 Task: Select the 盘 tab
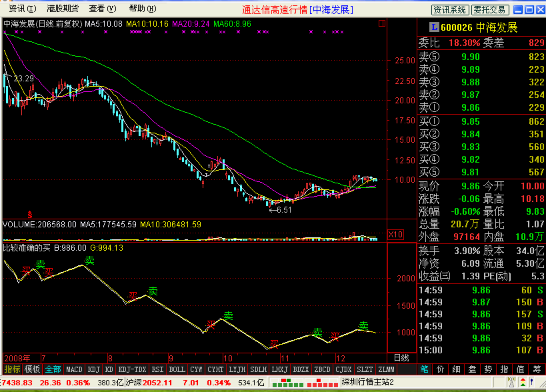click(472, 369)
